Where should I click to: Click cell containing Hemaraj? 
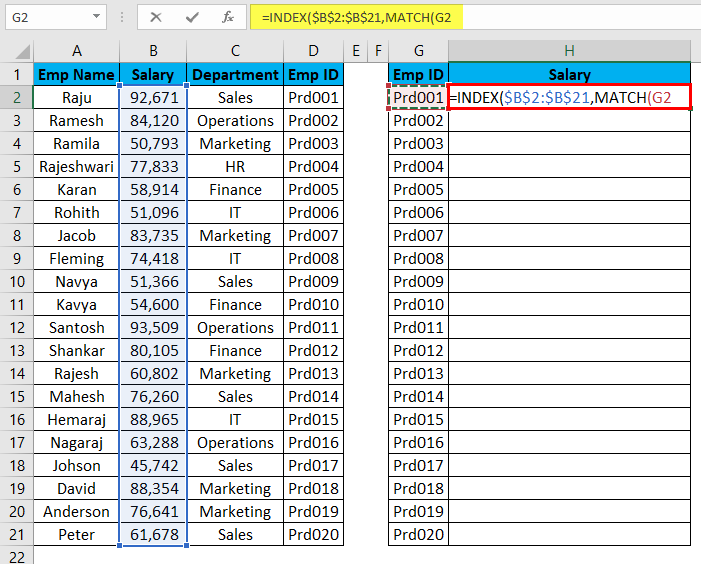pos(76,420)
